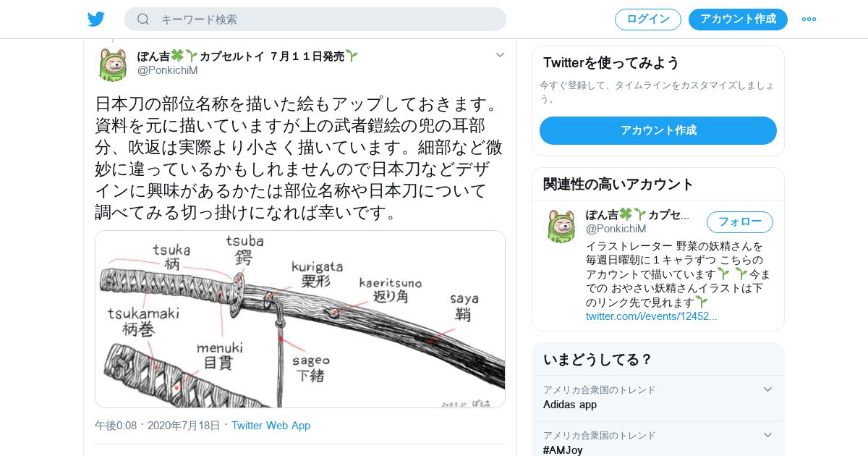
Task: Expand the #AMJoy trend chevron
Action: pyautogui.click(x=768, y=435)
